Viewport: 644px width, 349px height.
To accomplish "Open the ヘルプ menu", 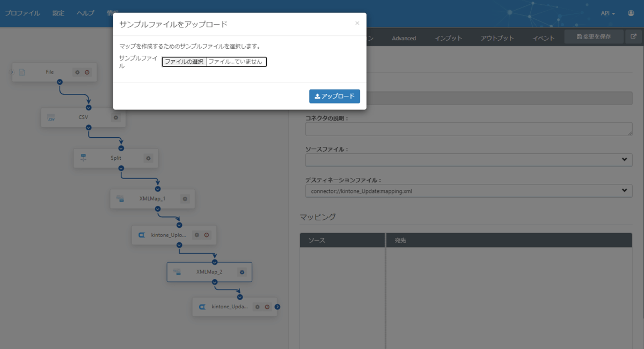I will [x=85, y=13].
